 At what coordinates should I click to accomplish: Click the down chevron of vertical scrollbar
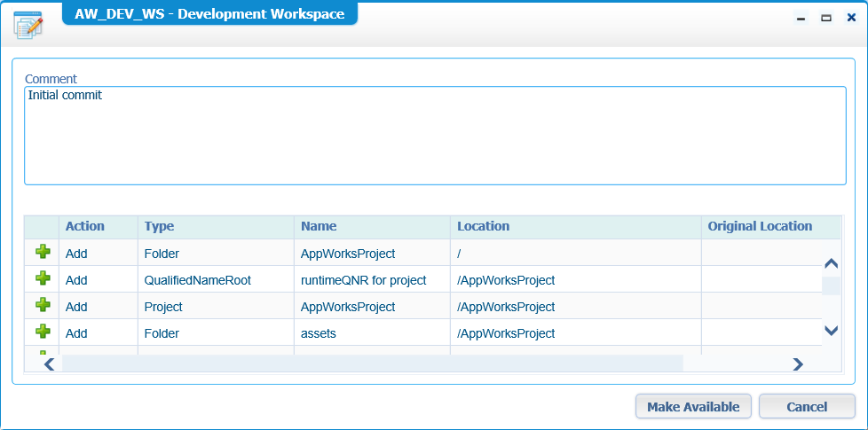(x=831, y=331)
